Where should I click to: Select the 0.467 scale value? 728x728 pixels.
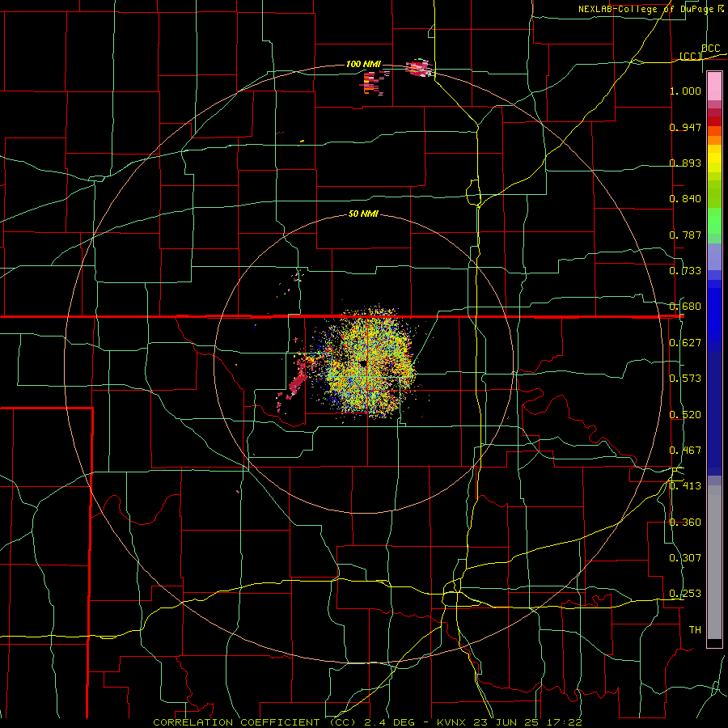coord(685,451)
